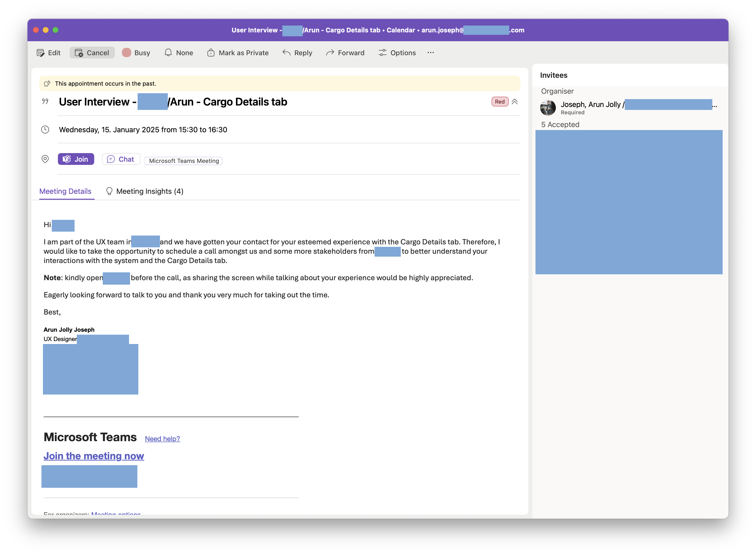Select organiser Joseph, Arun Jolly entry

click(628, 107)
